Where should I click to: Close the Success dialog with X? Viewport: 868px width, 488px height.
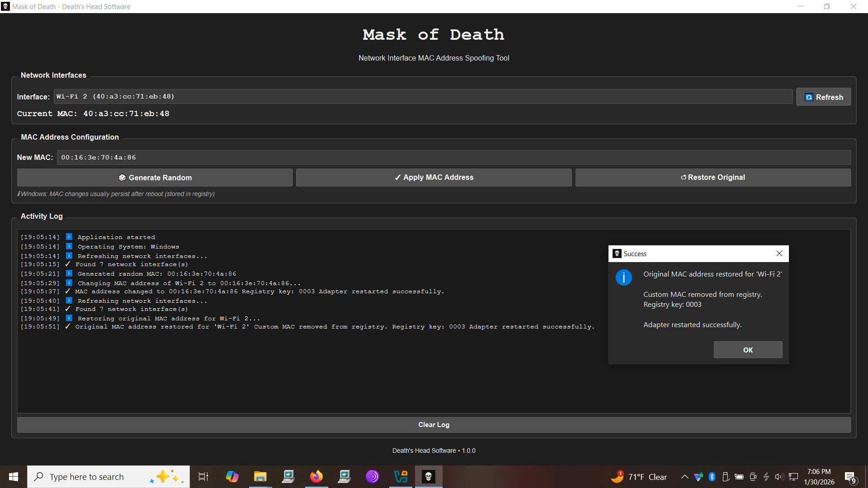[779, 253]
